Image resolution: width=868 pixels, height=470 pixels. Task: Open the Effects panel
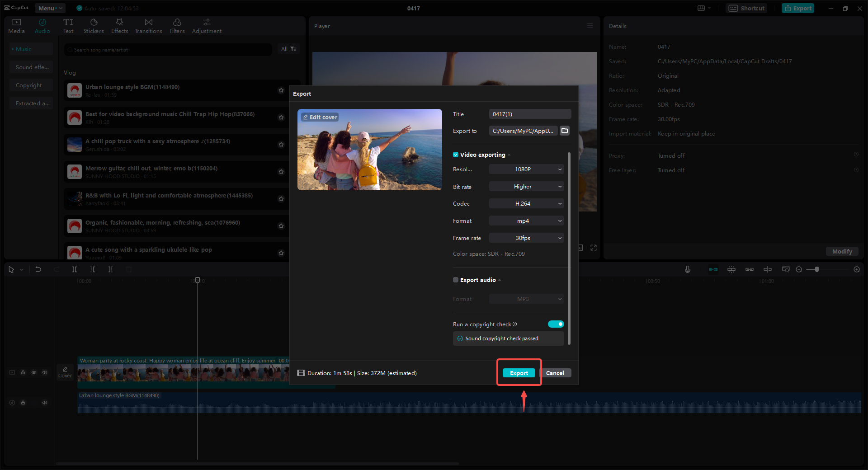point(119,25)
